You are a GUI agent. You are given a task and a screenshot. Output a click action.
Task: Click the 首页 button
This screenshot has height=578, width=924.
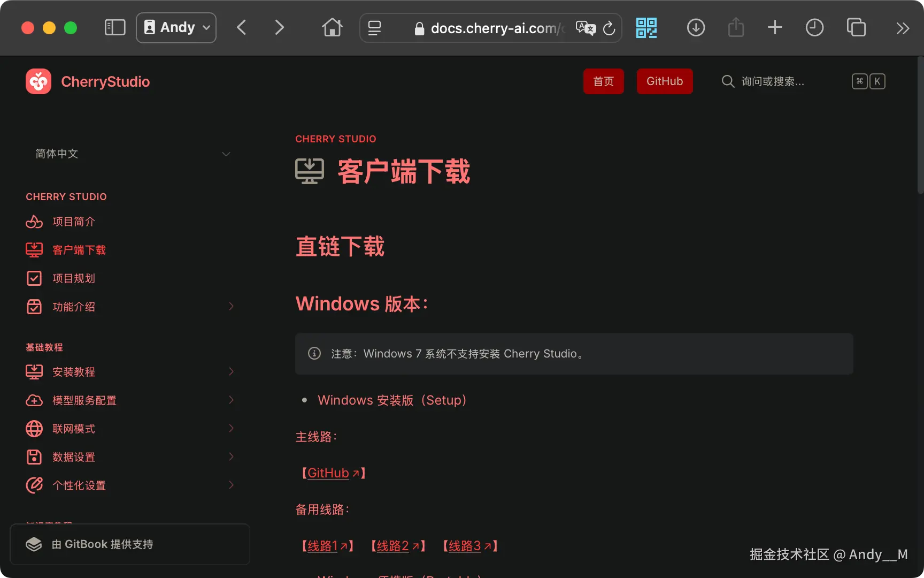click(604, 81)
